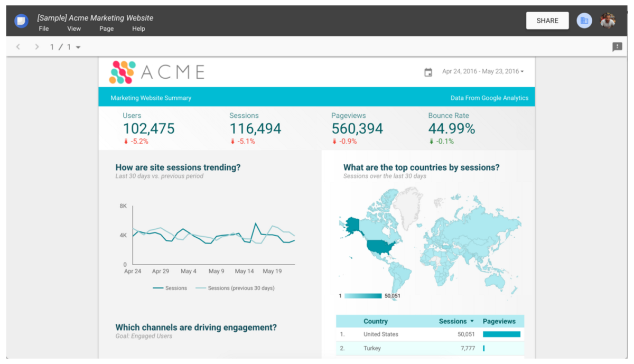Click the Pageviews column header
The height and width of the screenshot is (364, 634).
click(499, 321)
